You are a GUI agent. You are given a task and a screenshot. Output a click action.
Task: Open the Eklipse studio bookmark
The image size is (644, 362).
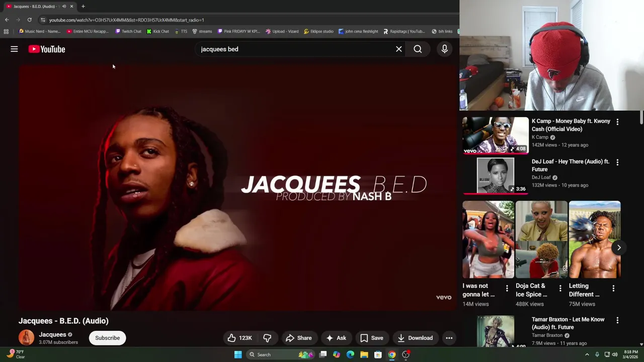pyautogui.click(x=318, y=31)
